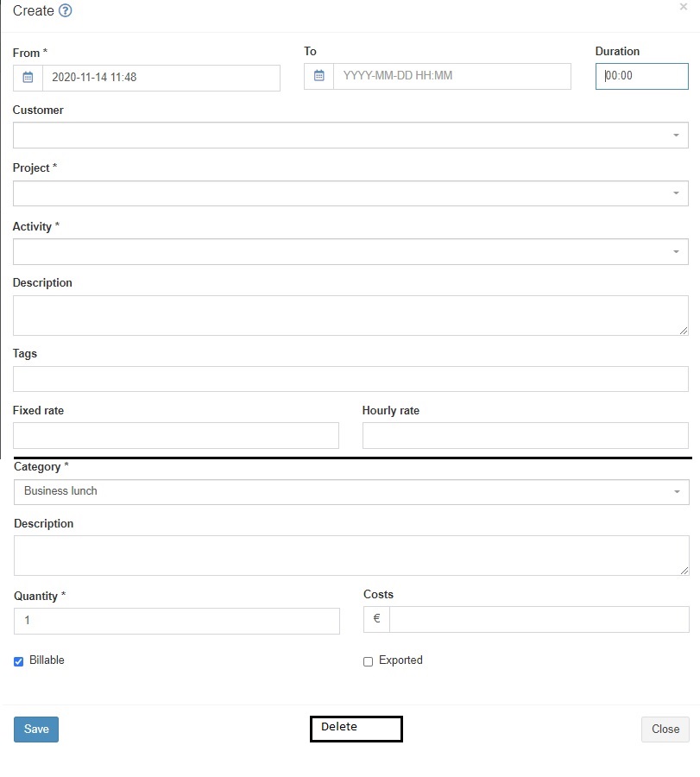Save the new time entry
The image size is (700, 777).
[35, 729]
